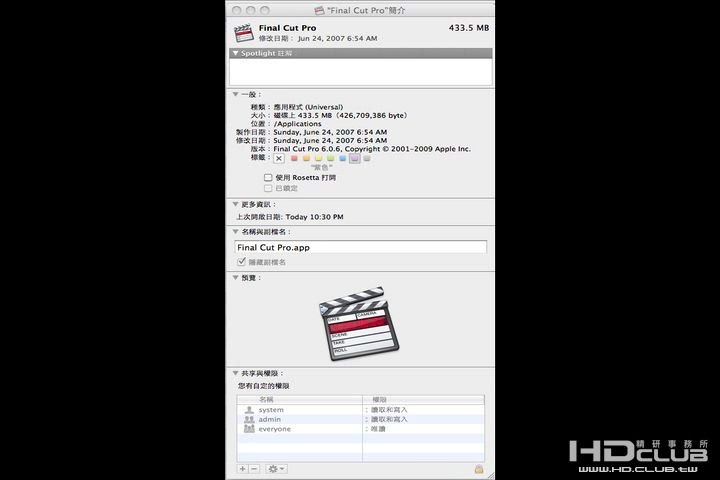Change privilege for everyone row
The image size is (720, 480).
[x=376, y=429]
